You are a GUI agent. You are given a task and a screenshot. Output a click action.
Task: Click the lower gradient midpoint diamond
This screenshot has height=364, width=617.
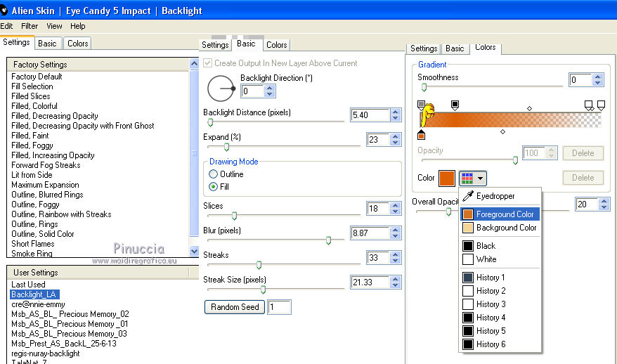502,131
